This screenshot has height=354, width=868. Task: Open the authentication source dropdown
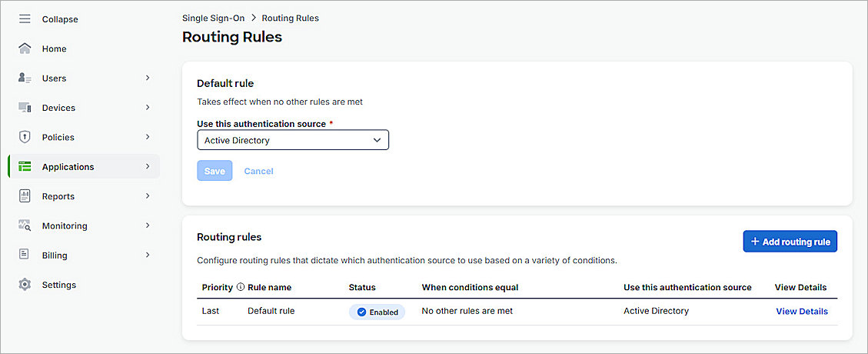click(293, 140)
